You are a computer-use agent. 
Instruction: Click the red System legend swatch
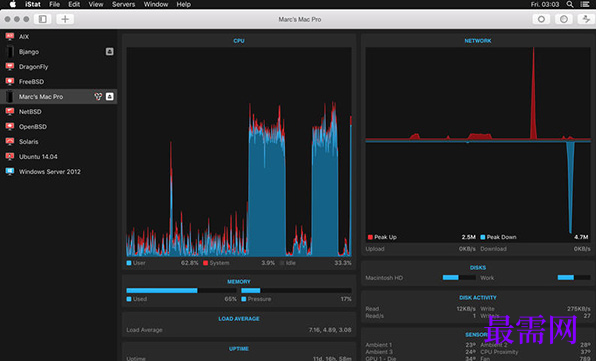click(205, 263)
